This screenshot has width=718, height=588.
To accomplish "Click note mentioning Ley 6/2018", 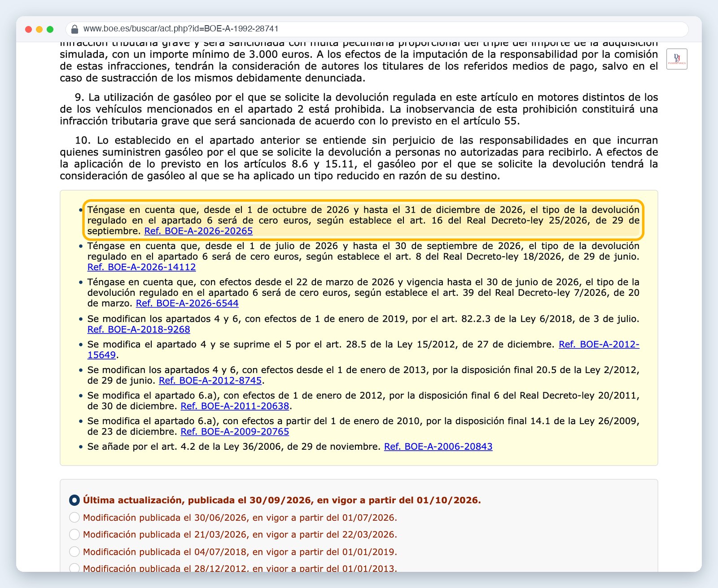I will coord(363,324).
